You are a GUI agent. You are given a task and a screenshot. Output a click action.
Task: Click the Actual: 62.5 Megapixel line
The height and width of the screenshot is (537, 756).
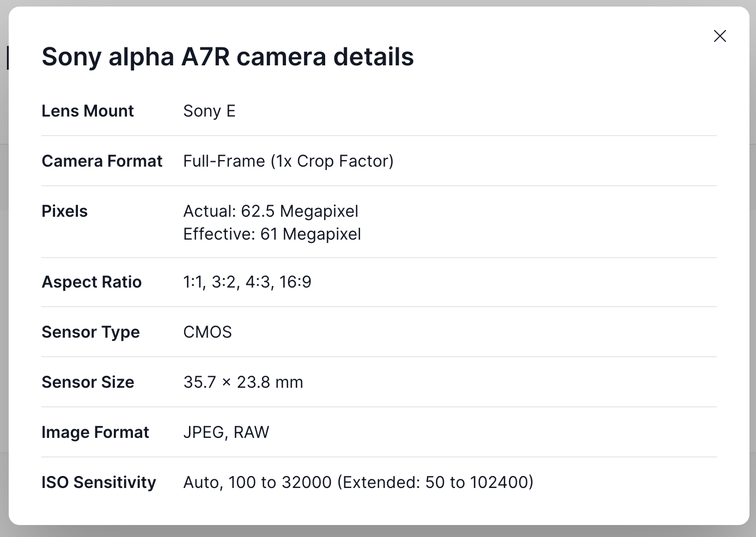click(x=271, y=211)
